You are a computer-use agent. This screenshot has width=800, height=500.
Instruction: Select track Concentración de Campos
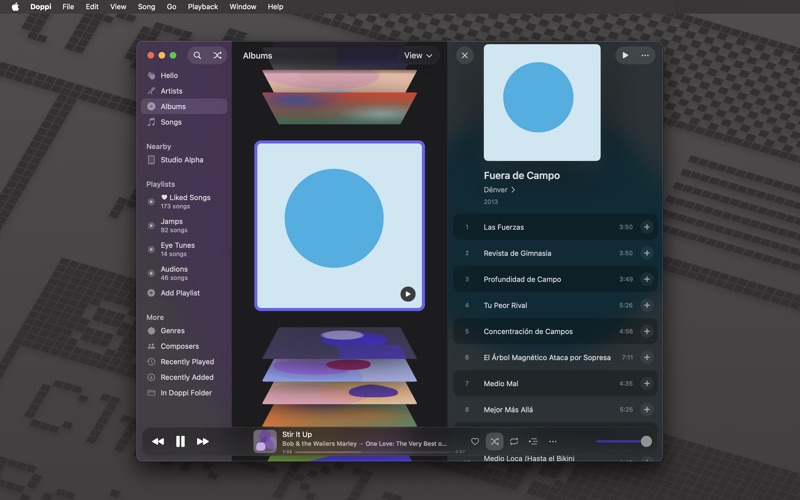(555, 331)
